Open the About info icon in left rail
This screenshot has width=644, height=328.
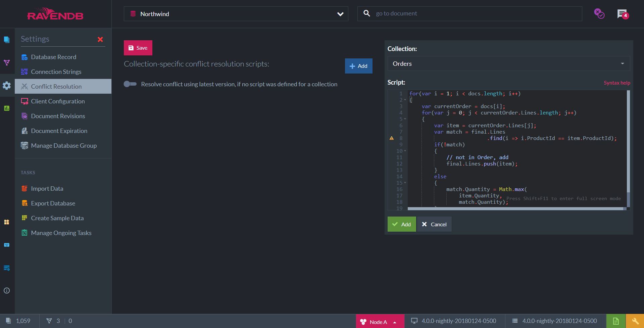pyautogui.click(x=7, y=290)
